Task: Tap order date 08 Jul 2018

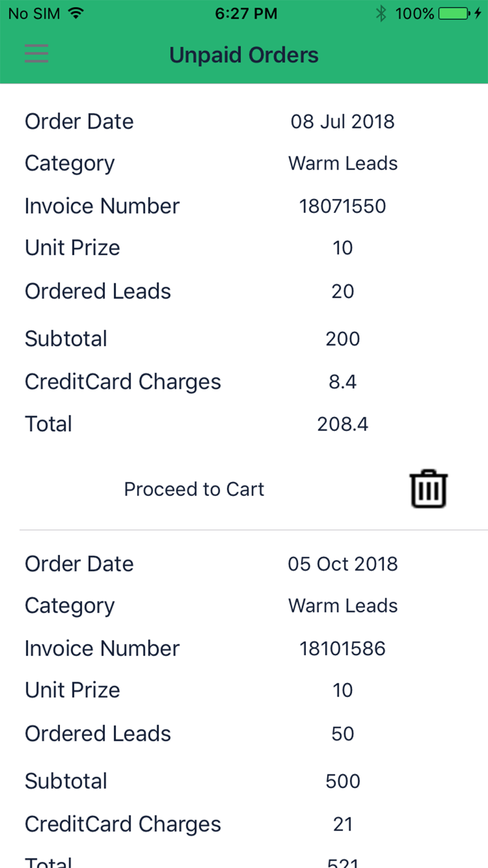Action: tap(343, 122)
